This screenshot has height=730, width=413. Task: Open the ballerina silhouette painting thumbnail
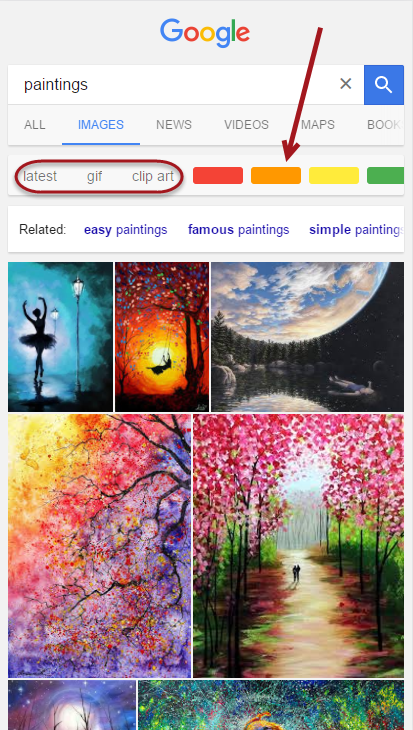coord(61,337)
